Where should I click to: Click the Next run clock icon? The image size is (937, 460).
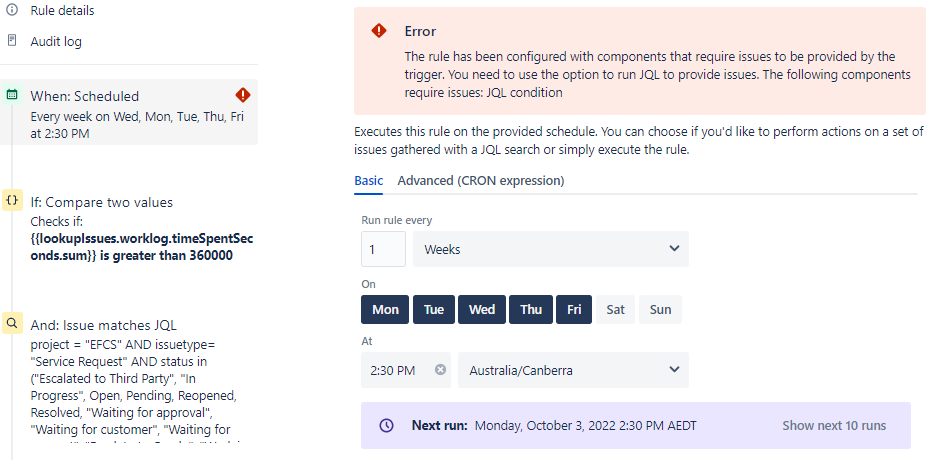(387, 425)
